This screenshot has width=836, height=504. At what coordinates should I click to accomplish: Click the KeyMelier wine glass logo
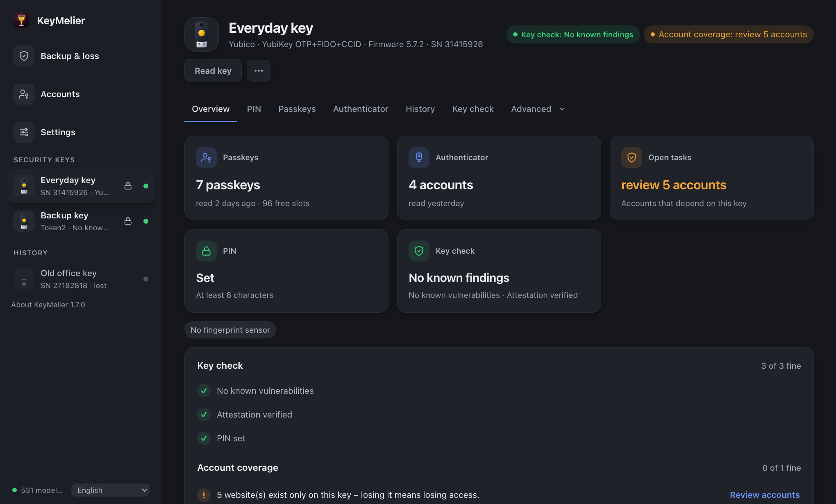click(x=21, y=20)
